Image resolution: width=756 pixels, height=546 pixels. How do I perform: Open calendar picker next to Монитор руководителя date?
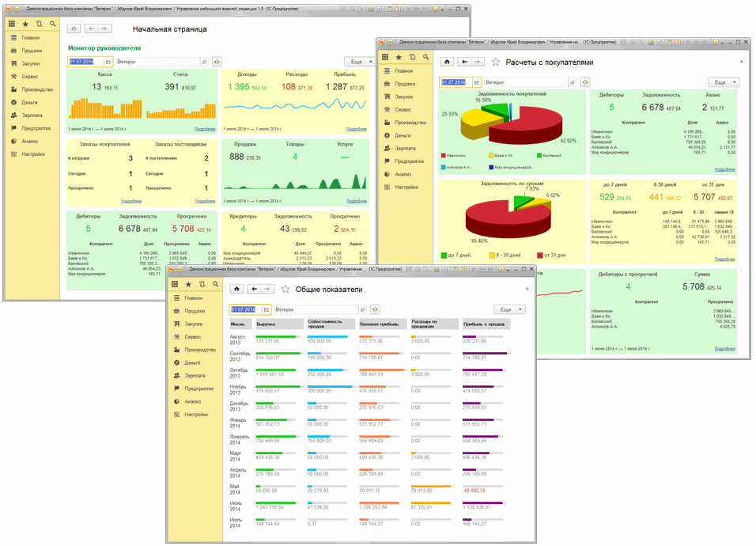(108, 62)
